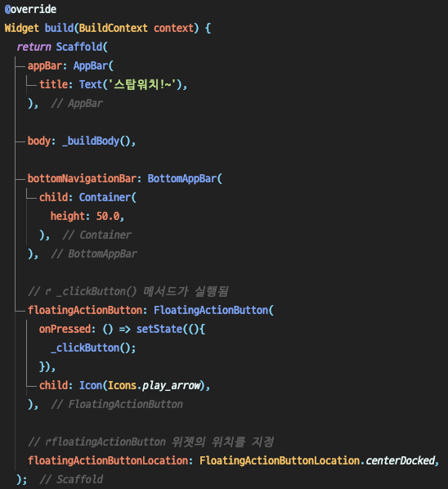448x489 pixels.
Task: Click the 'onPressed:' parameter
Action: [x=67, y=329]
